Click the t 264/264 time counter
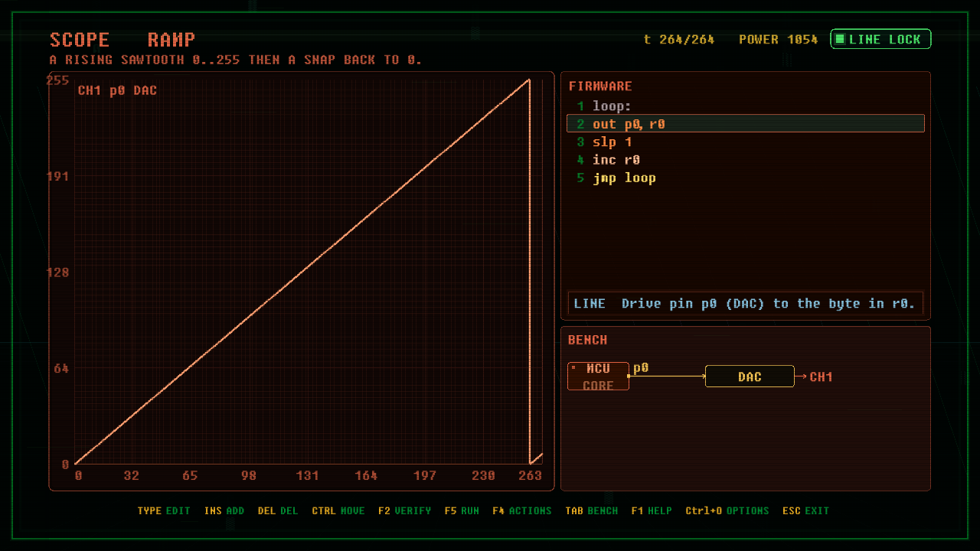Viewport: 980px width, 551px height. (x=679, y=39)
